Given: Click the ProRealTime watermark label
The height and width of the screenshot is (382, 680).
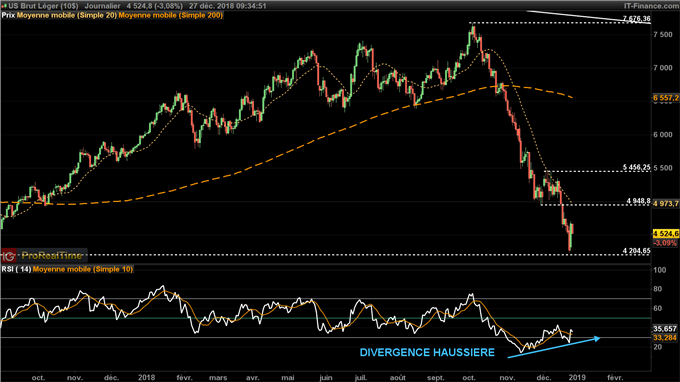Looking at the screenshot, I should point(52,255).
